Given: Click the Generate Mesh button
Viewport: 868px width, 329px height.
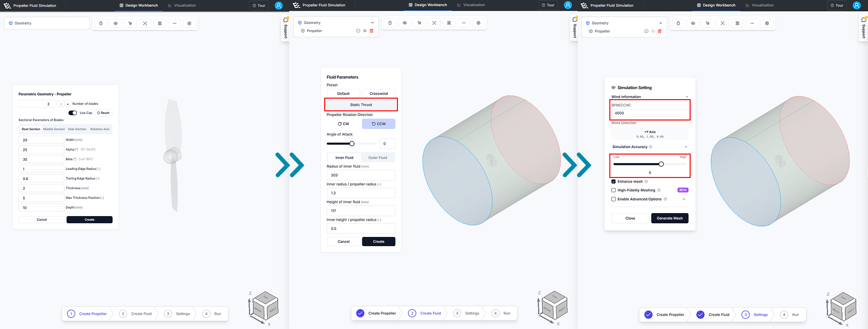Looking at the screenshot, I should [670, 218].
